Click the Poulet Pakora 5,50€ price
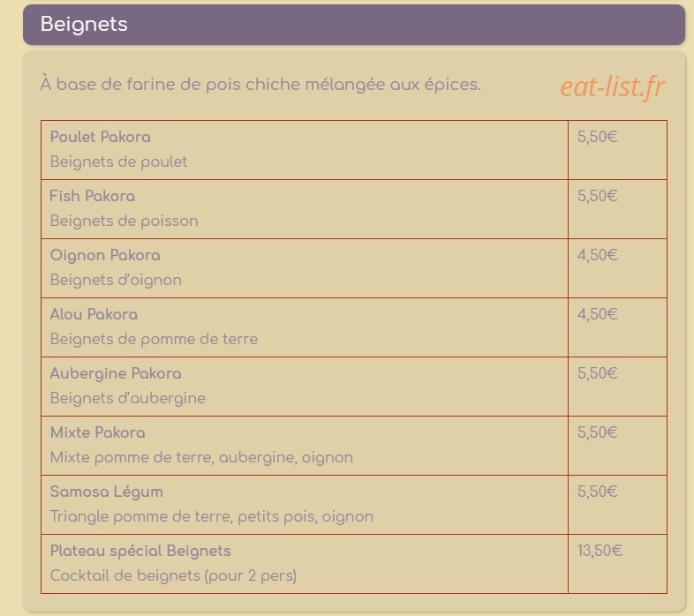Image resolution: width=694 pixels, height=616 pixels. (597, 137)
